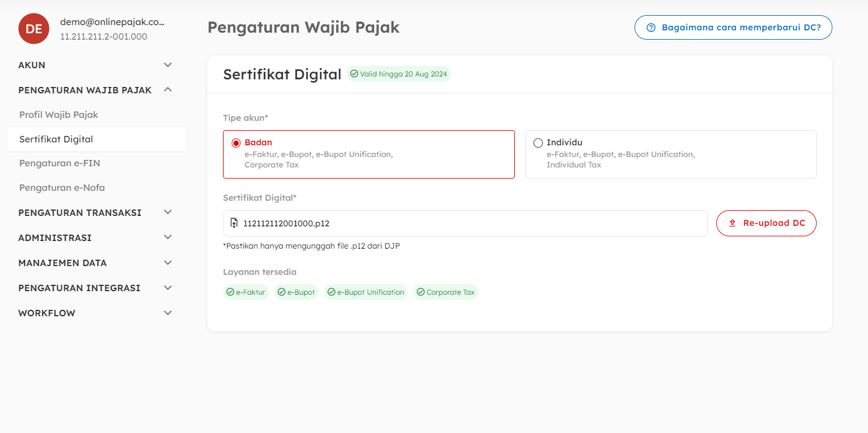The height and width of the screenshot is (433, 868).
Task: Click the help question mark icon
Action: coord(651,27)
